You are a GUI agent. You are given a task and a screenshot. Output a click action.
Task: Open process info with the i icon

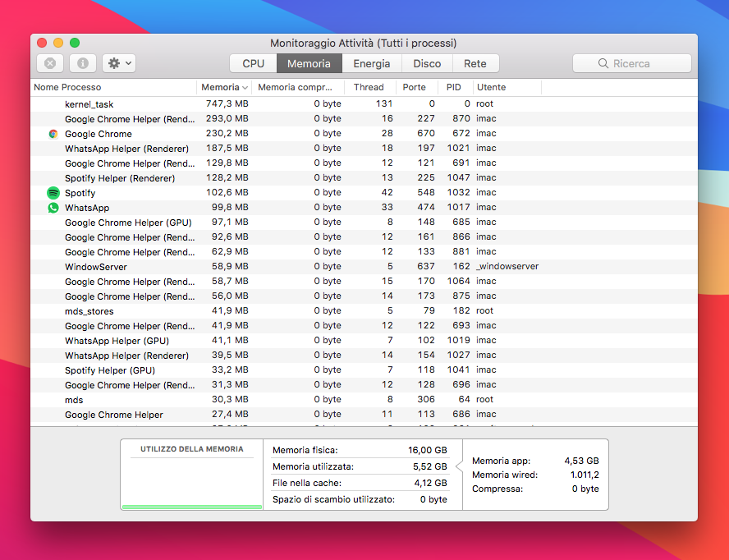tap(83, 63)
